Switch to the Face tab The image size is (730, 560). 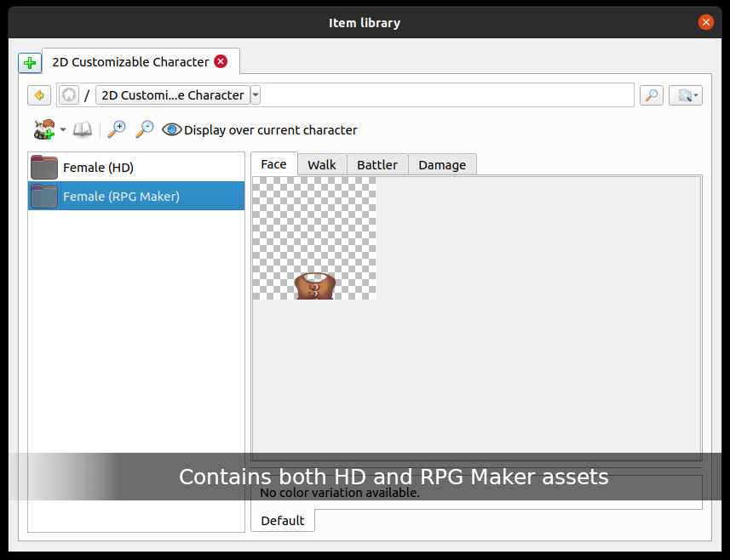tap(273, 164)
